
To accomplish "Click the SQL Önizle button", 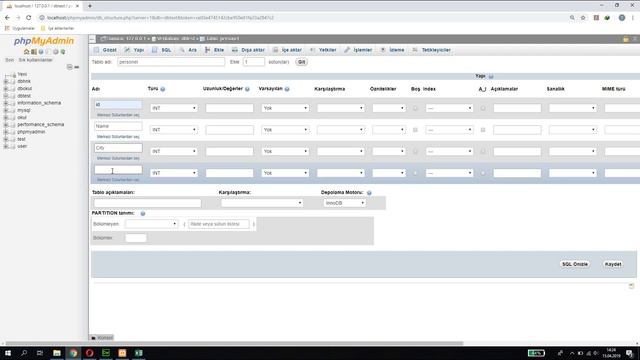I will click(x=575, y=264).
